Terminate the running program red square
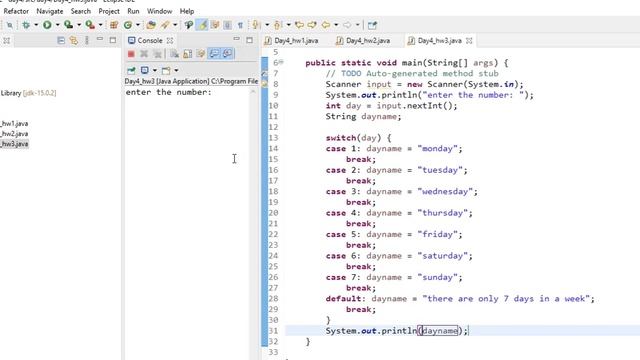 click(x=131, y=54)
